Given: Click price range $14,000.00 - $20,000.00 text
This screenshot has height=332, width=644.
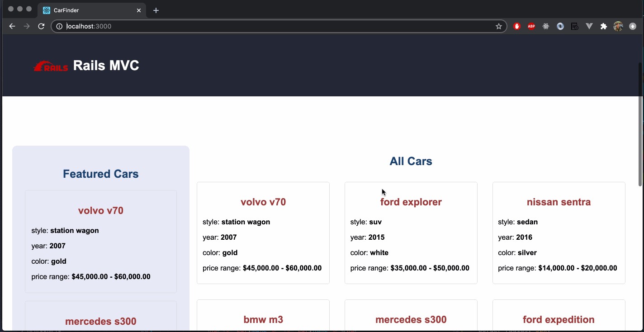Looking at the screenshot, I should point(558,268).
